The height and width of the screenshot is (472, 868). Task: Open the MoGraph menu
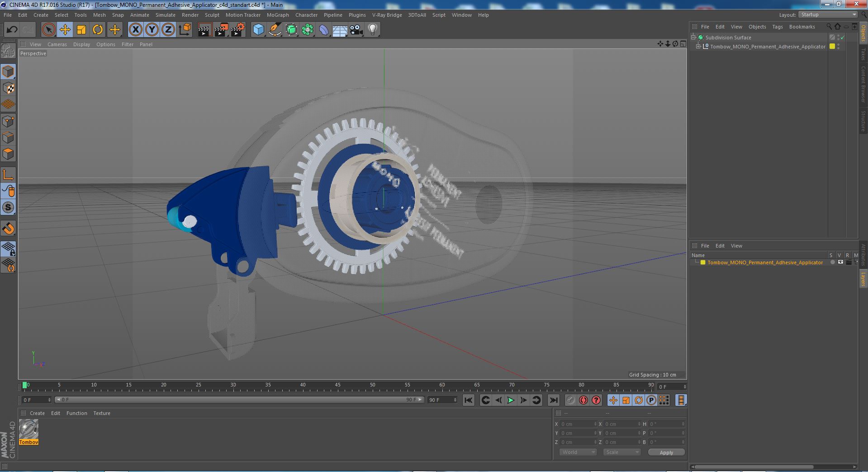point(278,15)
